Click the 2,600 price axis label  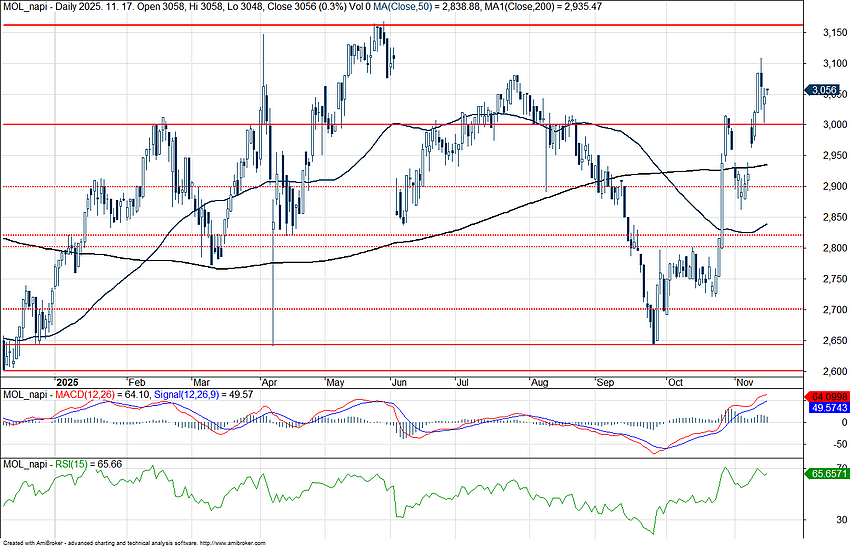[x=824, y=371]
